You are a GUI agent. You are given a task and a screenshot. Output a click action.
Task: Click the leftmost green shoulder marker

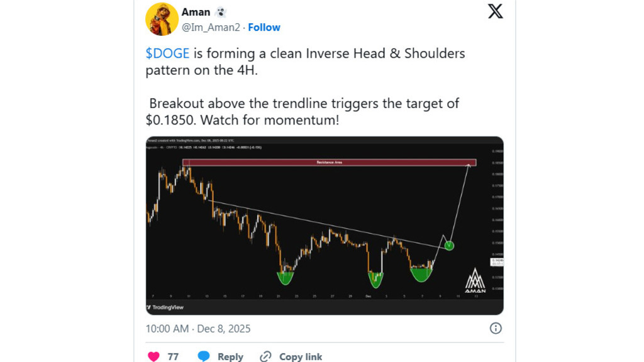286,275
